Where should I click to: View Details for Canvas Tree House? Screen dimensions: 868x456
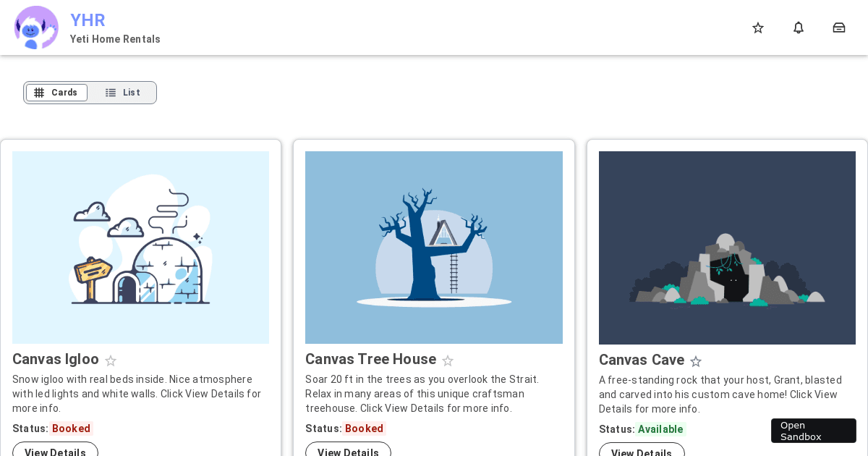[348, 449]
